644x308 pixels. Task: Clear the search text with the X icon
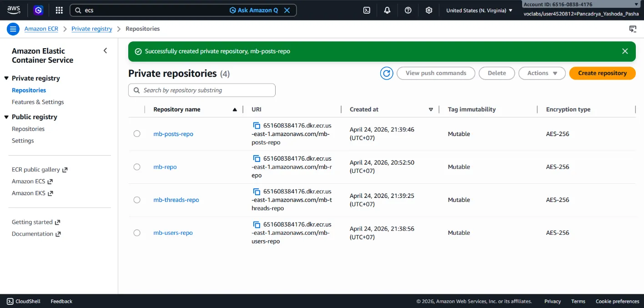tap(287, 10)
